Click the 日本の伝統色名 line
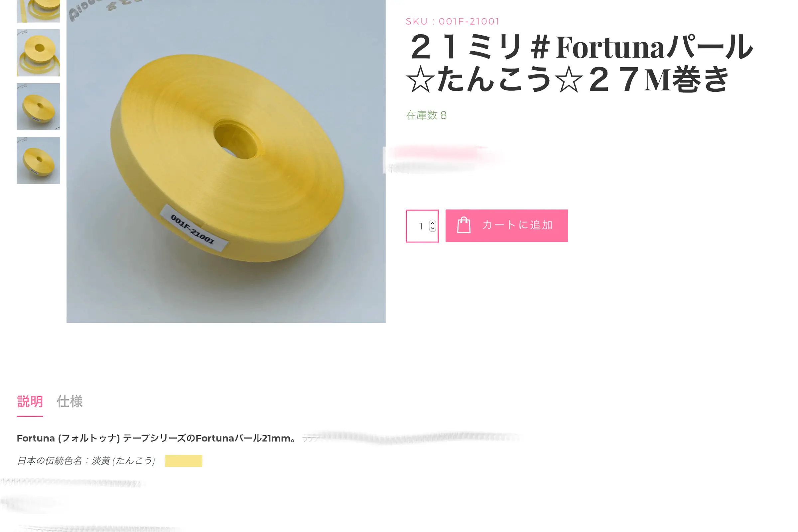The width and height of the screenshot is (798, 532). point(86,461)
